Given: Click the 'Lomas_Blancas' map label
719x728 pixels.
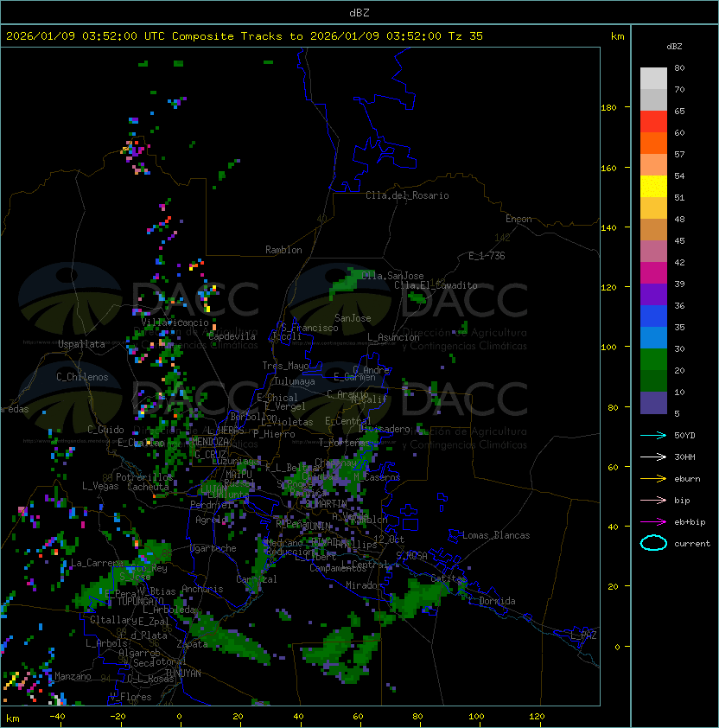Looking at the screenshot, I should [496, 535].
